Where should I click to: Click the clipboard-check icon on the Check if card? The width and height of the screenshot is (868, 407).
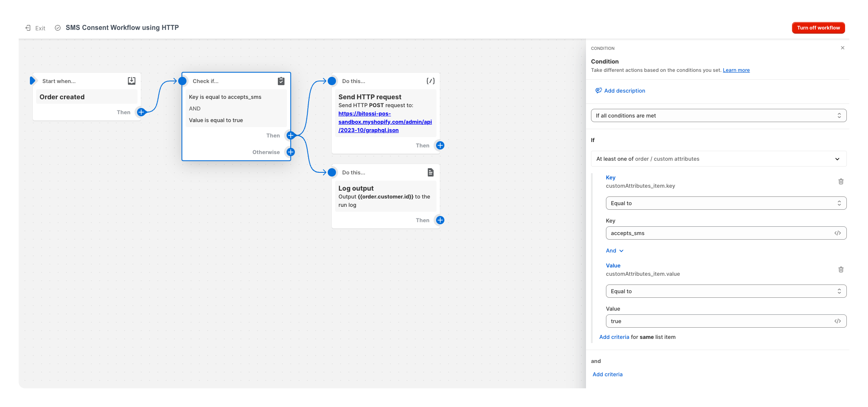[x=281, y=81]
